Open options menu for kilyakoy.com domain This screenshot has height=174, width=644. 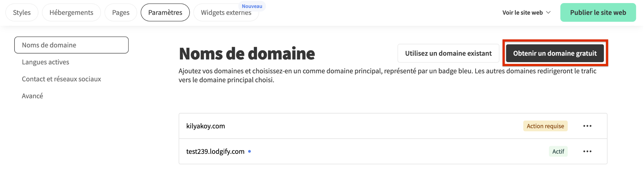(x=587, y=126)
